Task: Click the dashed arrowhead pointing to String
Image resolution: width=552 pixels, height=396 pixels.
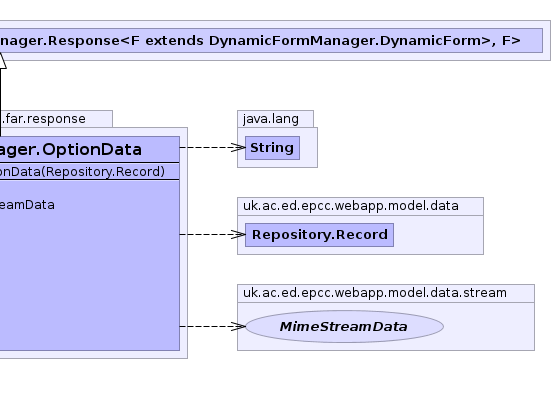Action: point(238,147)
